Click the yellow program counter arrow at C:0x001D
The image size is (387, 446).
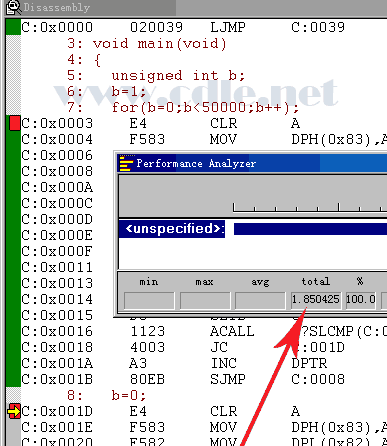click(x=14, y=411)
